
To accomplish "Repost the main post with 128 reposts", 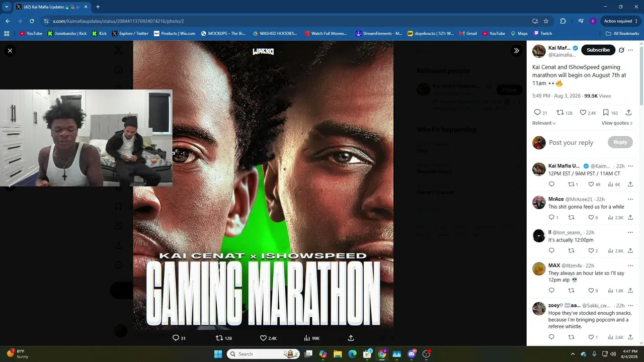I will (x=565, y=113).
